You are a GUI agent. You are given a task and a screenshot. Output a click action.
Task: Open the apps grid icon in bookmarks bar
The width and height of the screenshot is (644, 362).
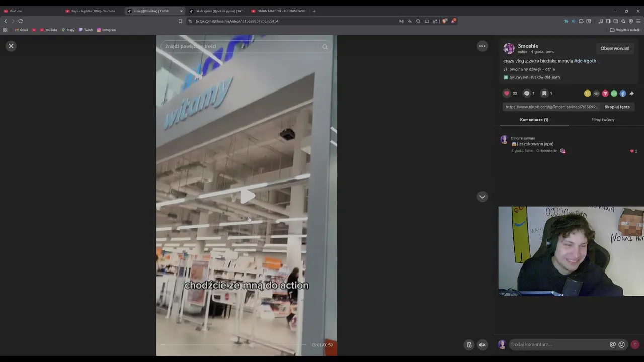click(5, 30)
